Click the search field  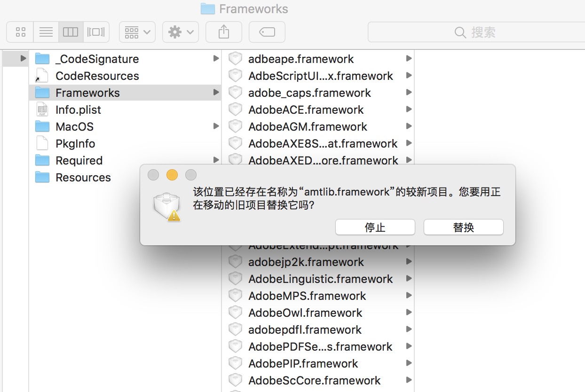(x=476, y=32)
